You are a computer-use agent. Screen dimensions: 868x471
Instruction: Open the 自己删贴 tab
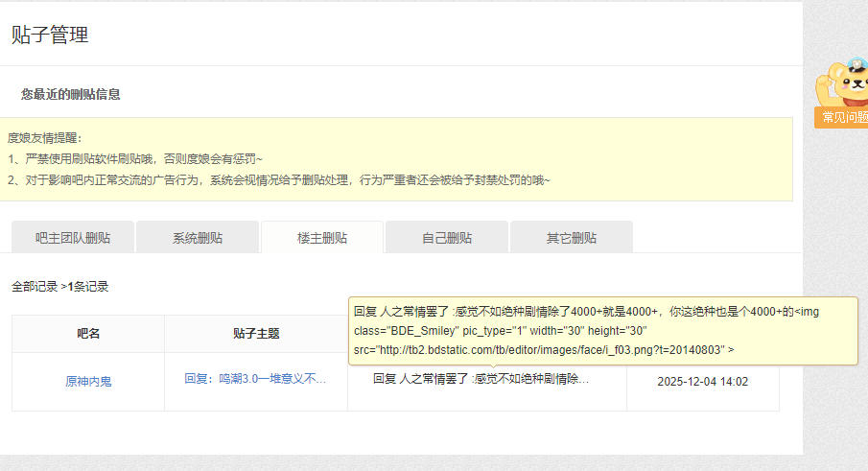click(x=447, y=238)
